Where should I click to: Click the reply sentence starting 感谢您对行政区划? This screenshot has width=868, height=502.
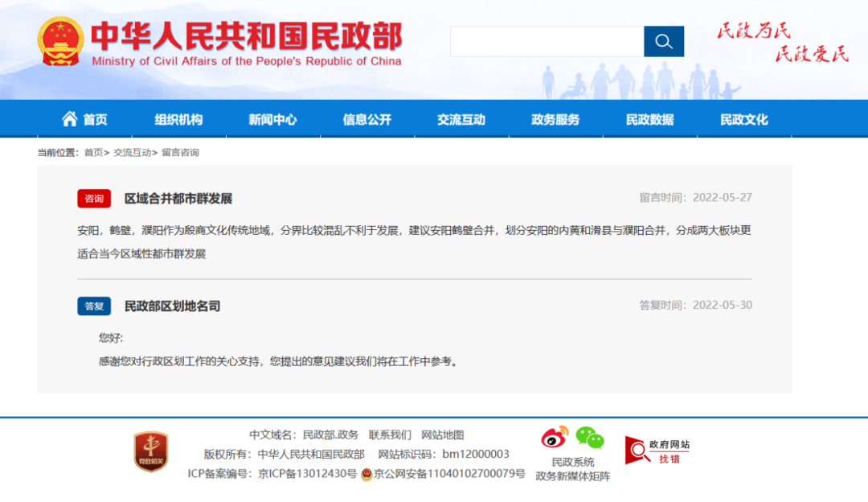[x=278, y=361]
